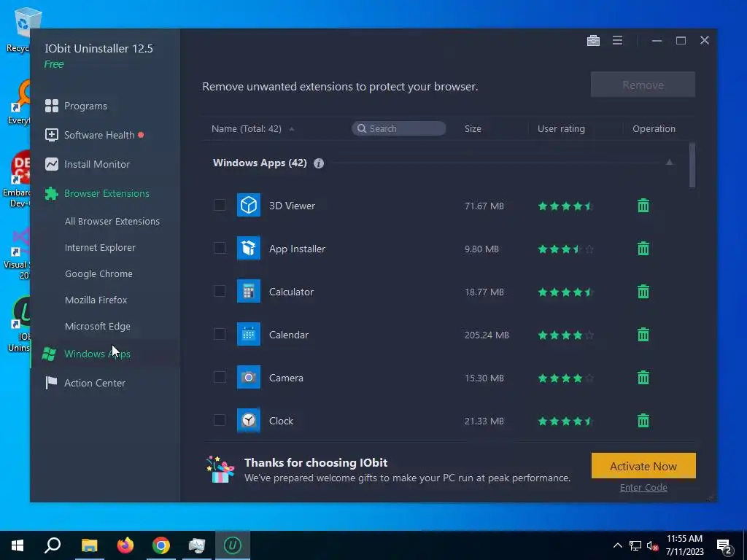This screenshot has width=747, height=560.
Task: Open the notifications action center
Action: 724,546
